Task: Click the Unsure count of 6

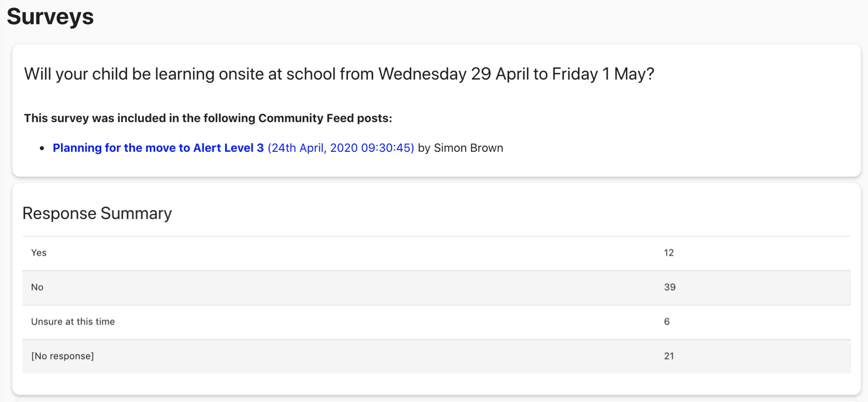Action: coord(667,322)
